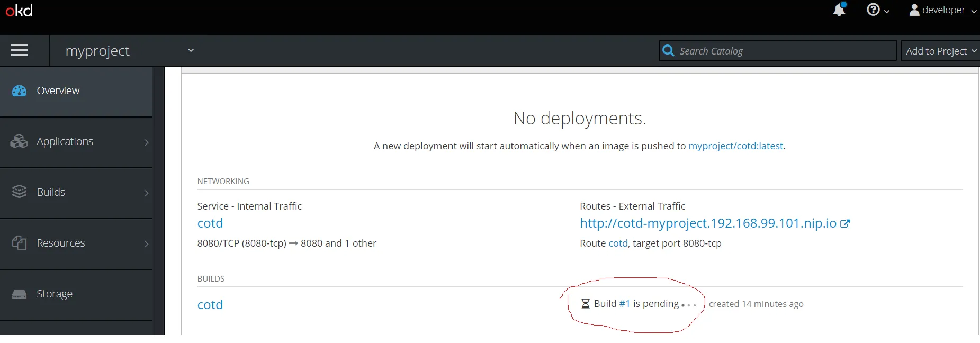The height and width of the screenshot is (343, 980).
Task: Select Overview in the sidebar
Action: point(76,91)
